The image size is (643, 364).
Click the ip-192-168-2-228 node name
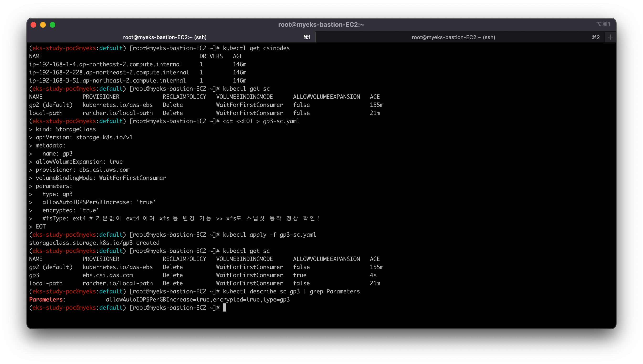coord(109,72)
